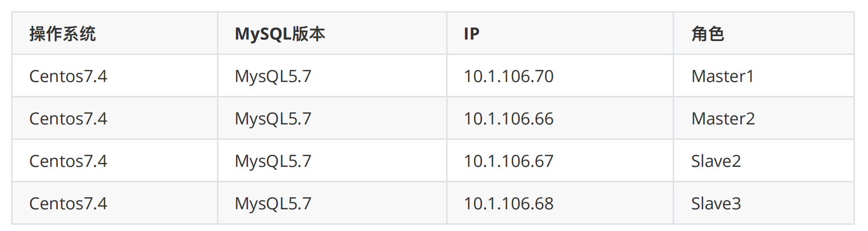Click the Master2 role cell

pyautogui.click(x=723, y=119)
